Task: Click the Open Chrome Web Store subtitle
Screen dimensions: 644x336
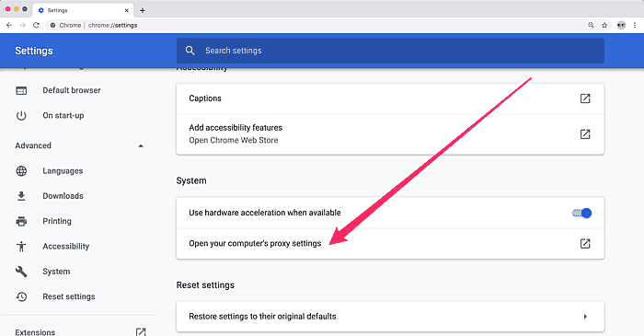Action: (234, 140)
